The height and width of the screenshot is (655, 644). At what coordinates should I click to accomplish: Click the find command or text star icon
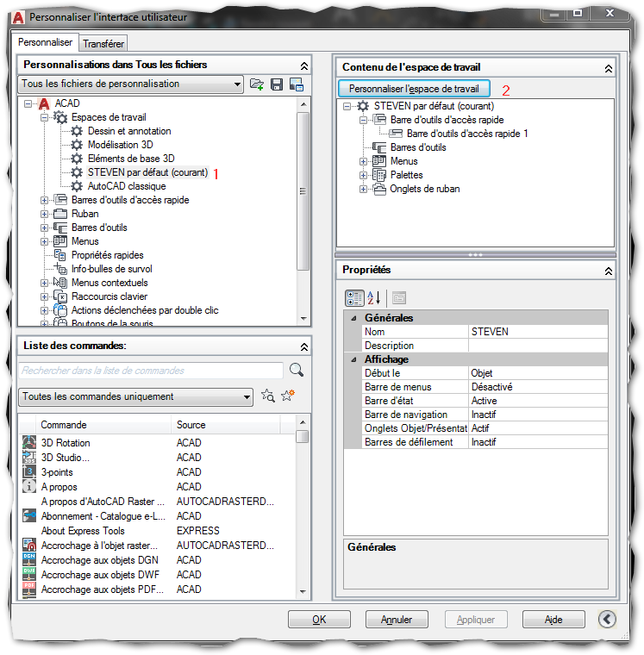point(268,396)
